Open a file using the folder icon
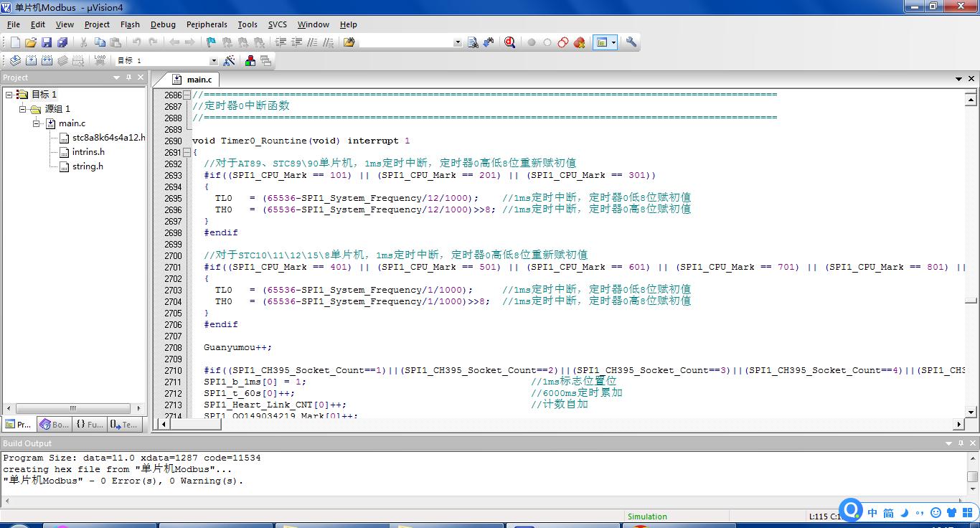This screenshot has width=980, height=528. (31, 42)
